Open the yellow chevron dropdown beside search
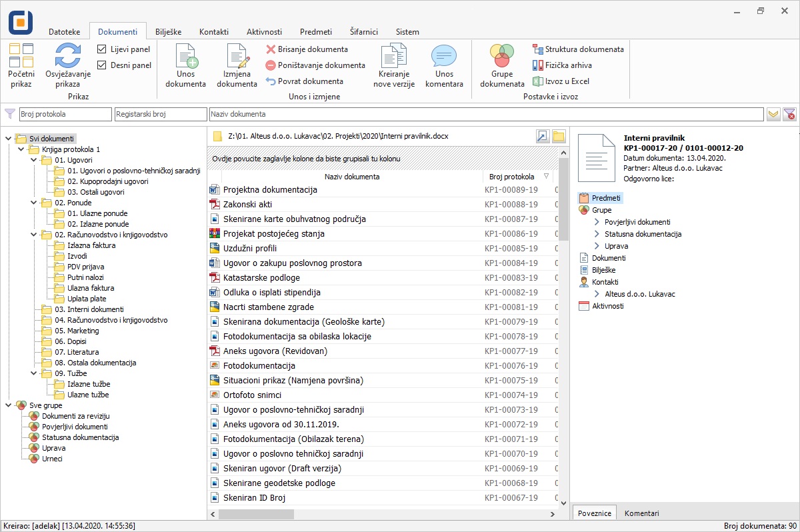 [x=773, y=114]
